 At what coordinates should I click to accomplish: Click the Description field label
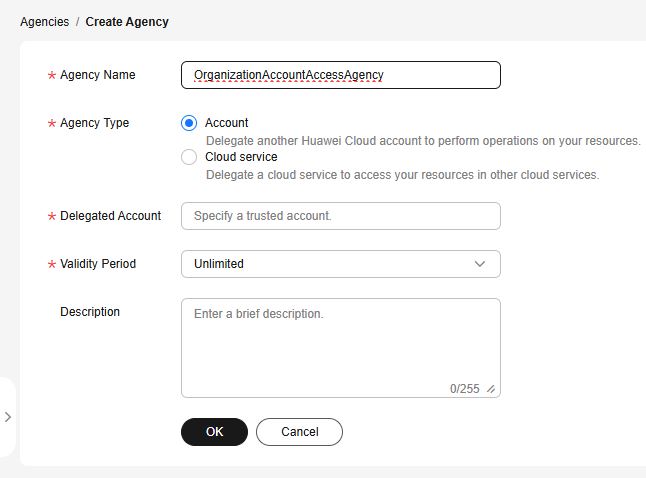pos(90,312)
